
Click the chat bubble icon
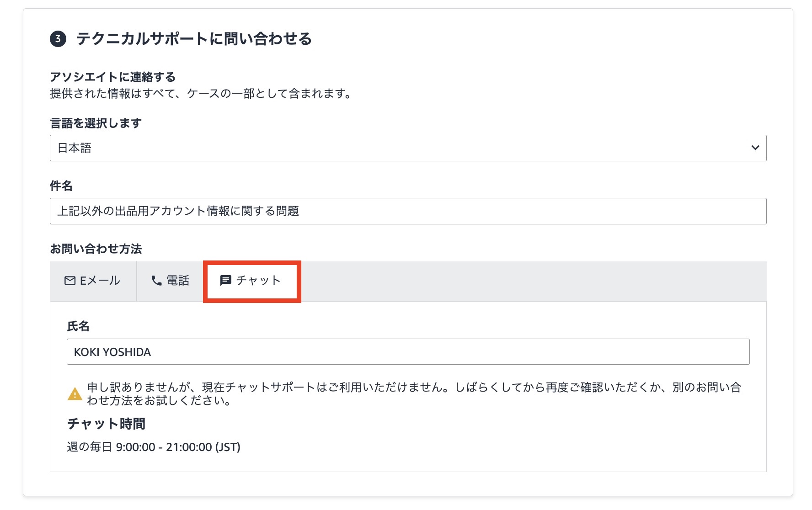(x=225, y=281)
